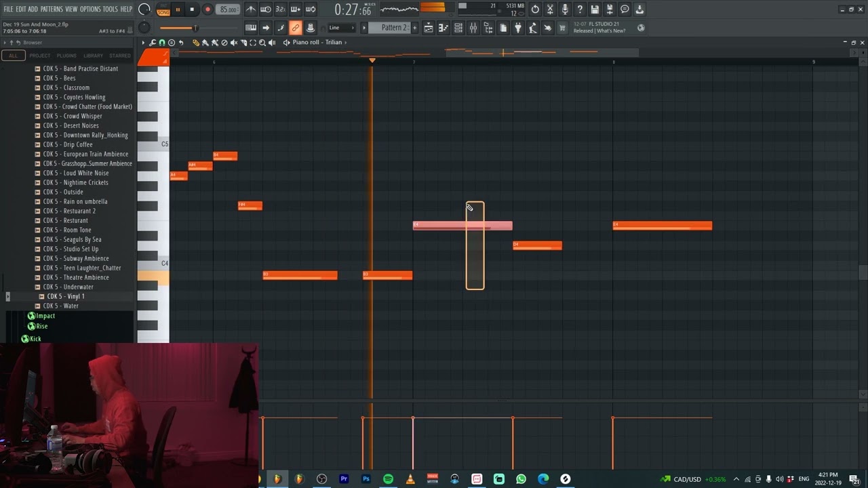Click the Stop playback button
Screen dimensions: 868x488
coord(192,9)
